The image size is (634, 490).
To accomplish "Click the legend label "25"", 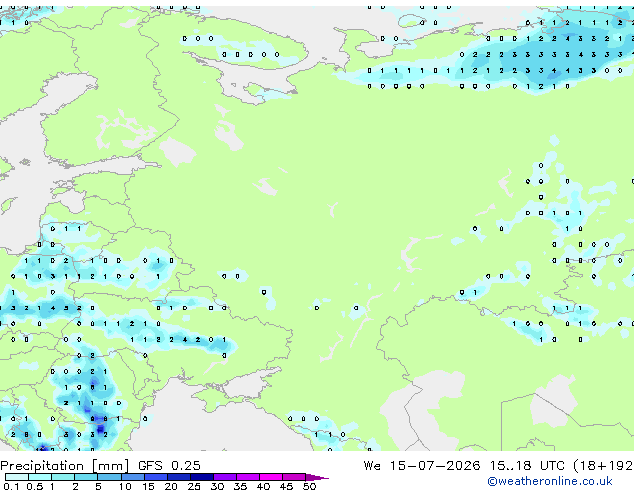I will [x=194, y=486].
